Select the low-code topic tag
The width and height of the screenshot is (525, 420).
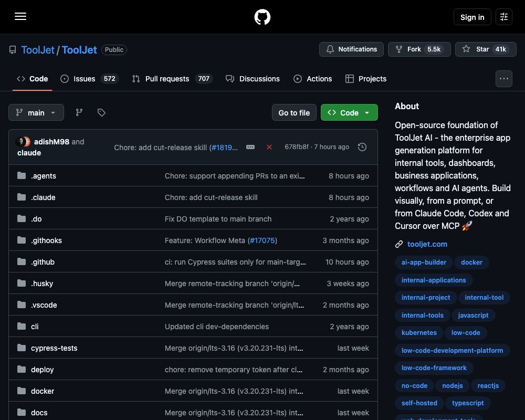click(465, 332)
